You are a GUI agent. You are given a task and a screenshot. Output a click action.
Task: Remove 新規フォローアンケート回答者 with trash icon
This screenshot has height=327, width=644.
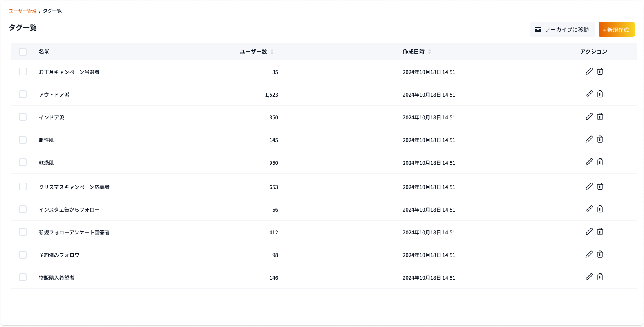[x=600, y=232]
